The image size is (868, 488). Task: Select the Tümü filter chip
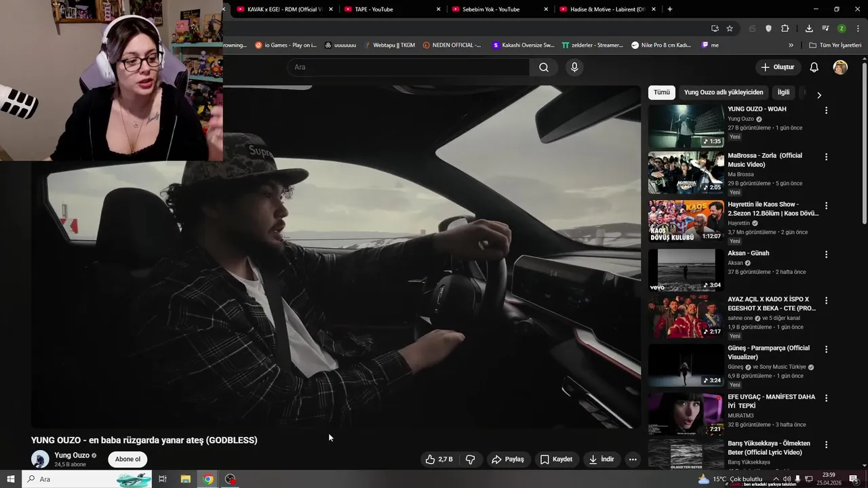click(x=661, y=92)
